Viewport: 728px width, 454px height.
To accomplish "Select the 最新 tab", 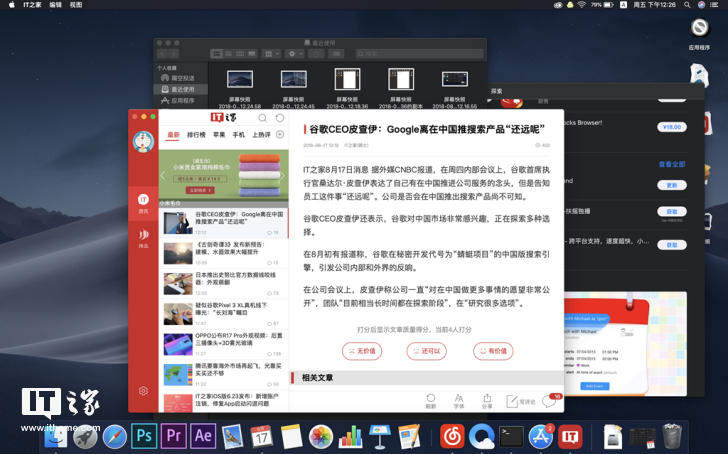I will coord(173,135).
